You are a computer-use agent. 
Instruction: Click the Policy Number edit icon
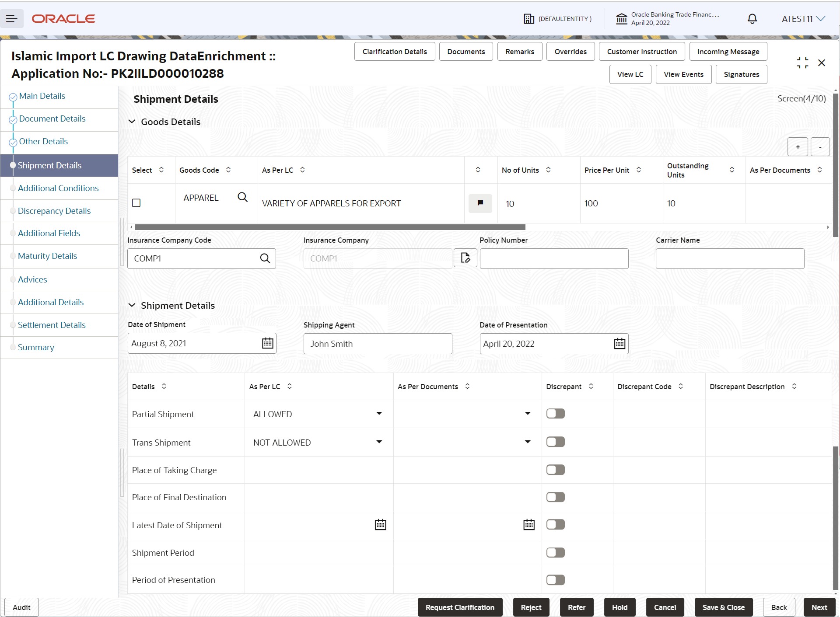[x=465, y=258]
